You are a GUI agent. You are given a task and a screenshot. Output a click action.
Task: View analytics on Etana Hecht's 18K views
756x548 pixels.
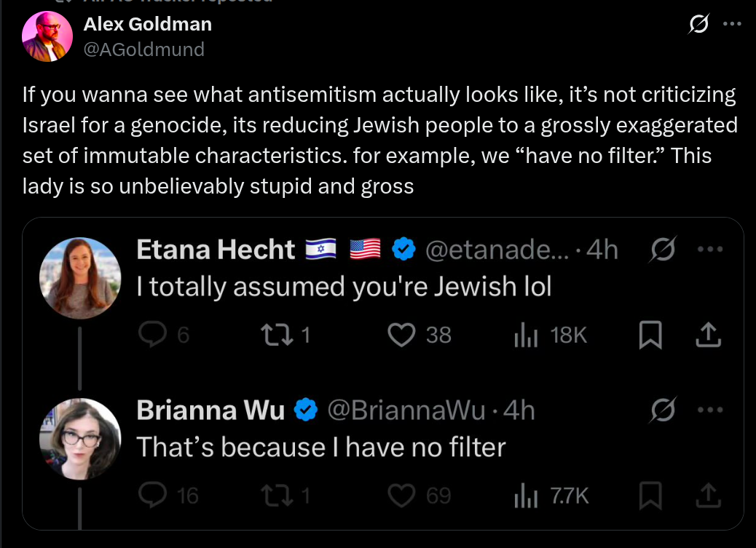pos(525,335)
